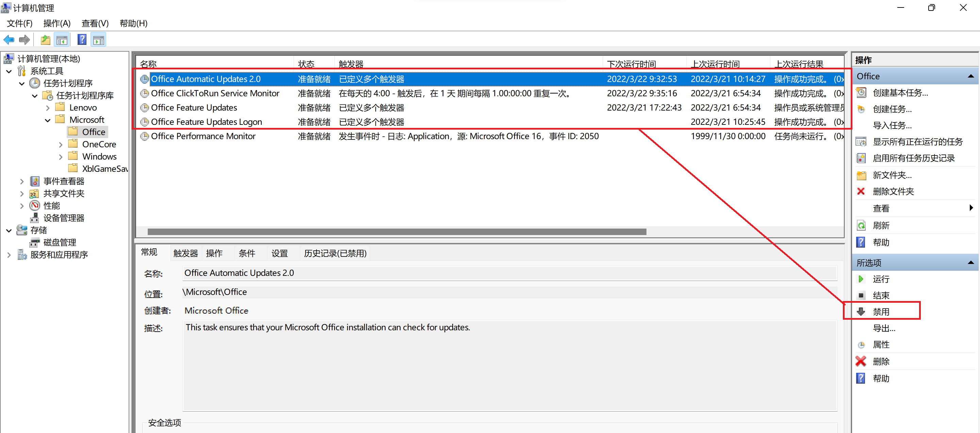This screenshot has height=433, width=980.
Task: Switch to the History (disabled) tab
Action: pos(335,253)
